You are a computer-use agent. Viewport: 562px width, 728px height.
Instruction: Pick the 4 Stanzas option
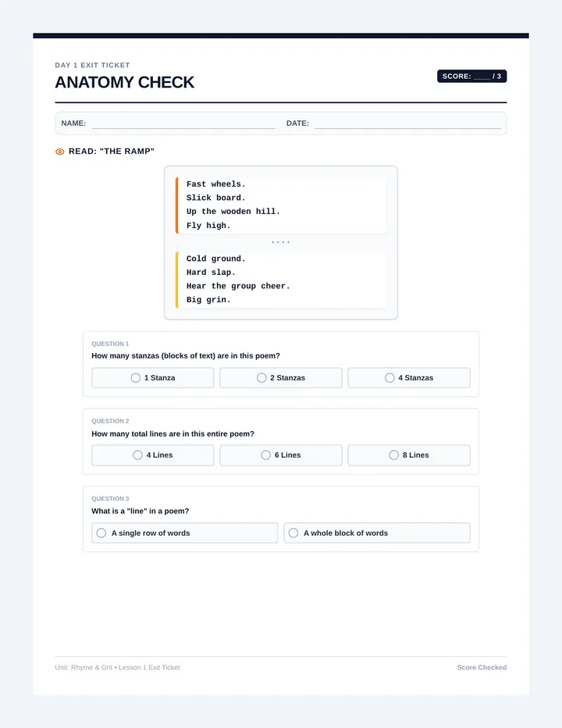(409, 378)
